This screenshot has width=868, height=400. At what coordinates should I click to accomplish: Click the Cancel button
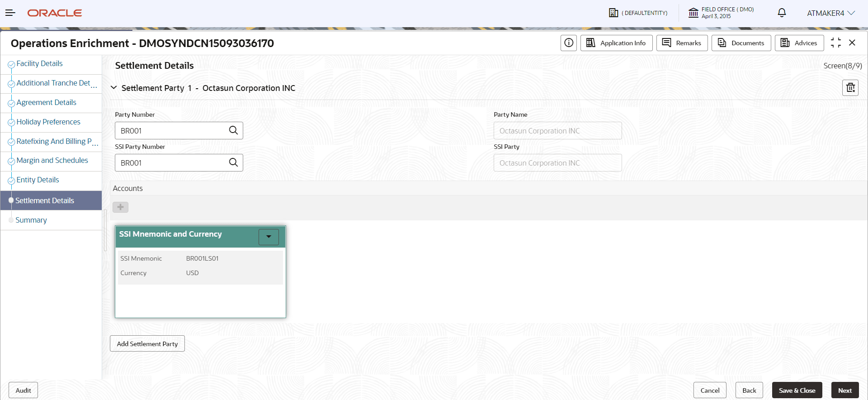pos(710,390)
